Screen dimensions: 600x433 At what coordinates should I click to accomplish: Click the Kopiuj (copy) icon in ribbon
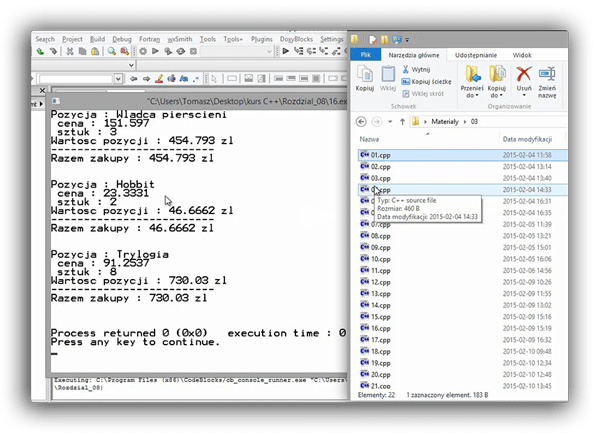click(x=364, y=74)
